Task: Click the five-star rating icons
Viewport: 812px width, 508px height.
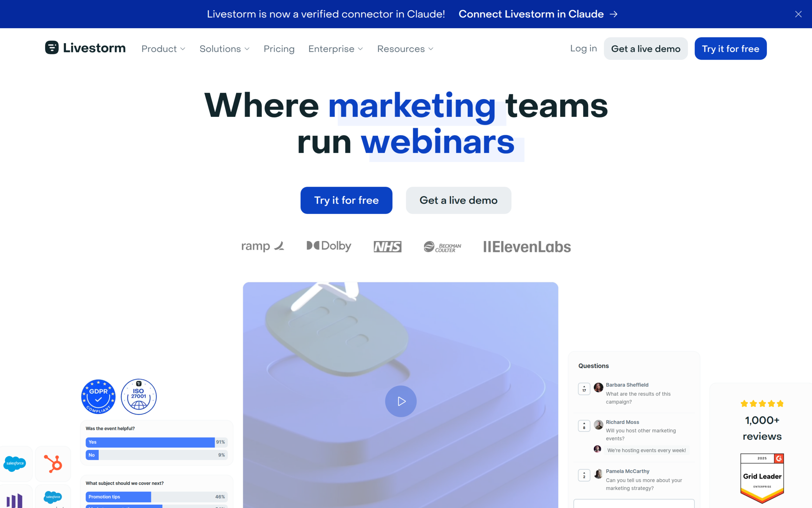Action: (x=762, y=404)
